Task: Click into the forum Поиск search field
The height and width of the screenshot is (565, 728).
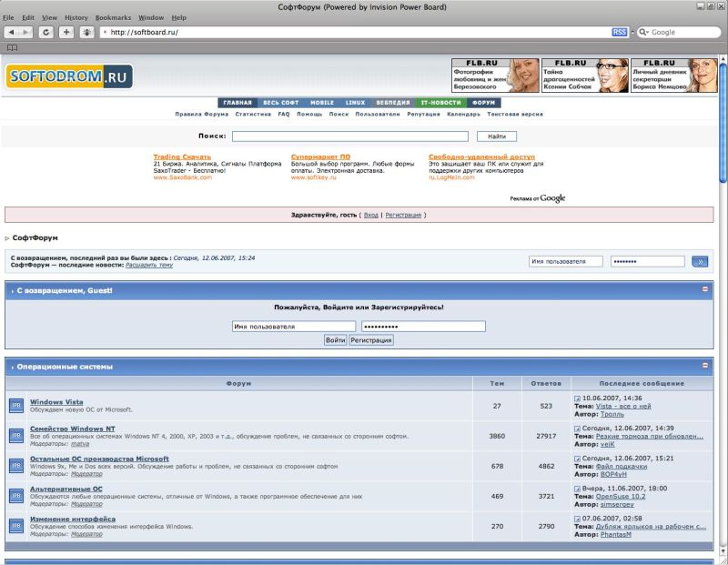Action: coord(350,136)
